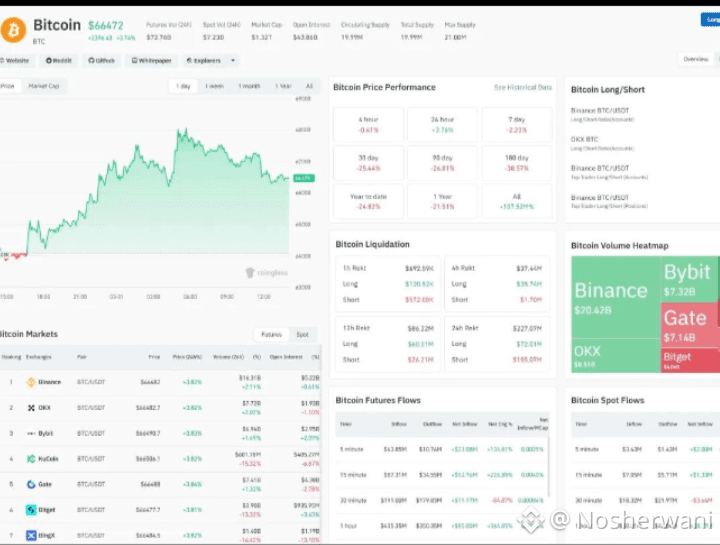The width and height of the screenshot is (720, 545).
Task: Click the BingX exchange icon in markets
Action: [31, 535]
